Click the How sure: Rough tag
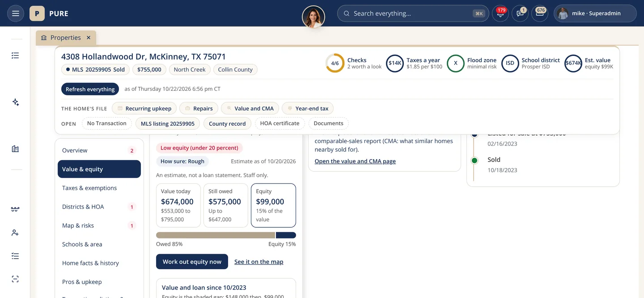 pyautogui.click(x=182, y=162)
